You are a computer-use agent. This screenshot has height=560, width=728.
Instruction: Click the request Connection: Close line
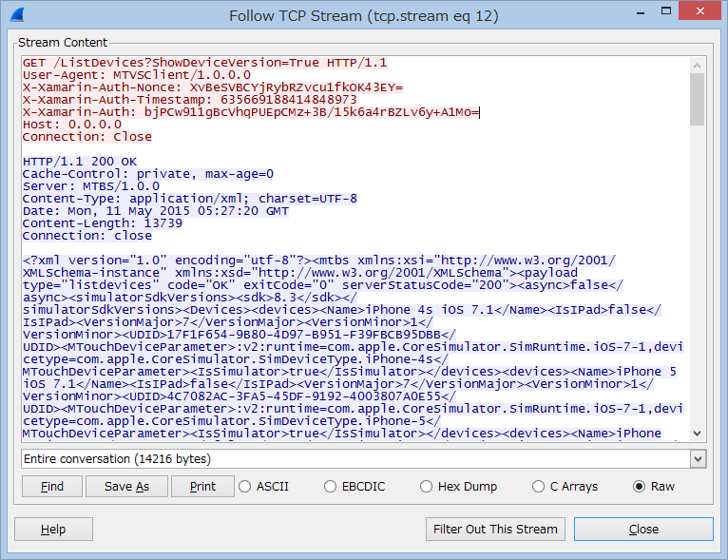[x=87, y=137]
